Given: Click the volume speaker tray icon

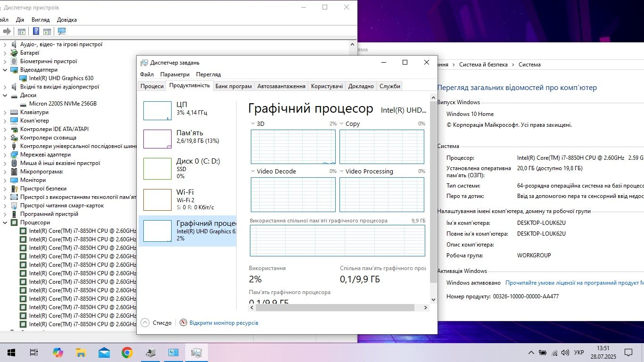Looking at the screenshot, I should [x=565, y=353].
